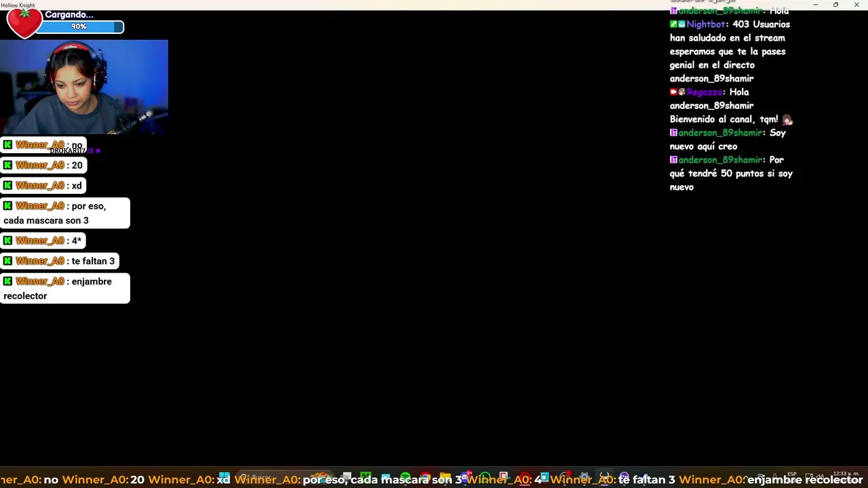Click the emoji after 'tqm!' in chat
The height and width of the screenshot is (488, 868).
click(787, 119)
